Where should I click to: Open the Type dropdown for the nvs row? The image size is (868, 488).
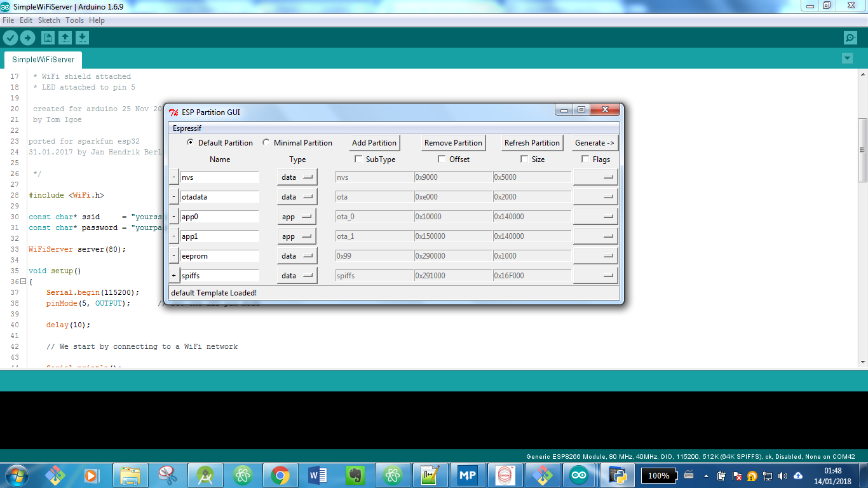click(297, 177)
